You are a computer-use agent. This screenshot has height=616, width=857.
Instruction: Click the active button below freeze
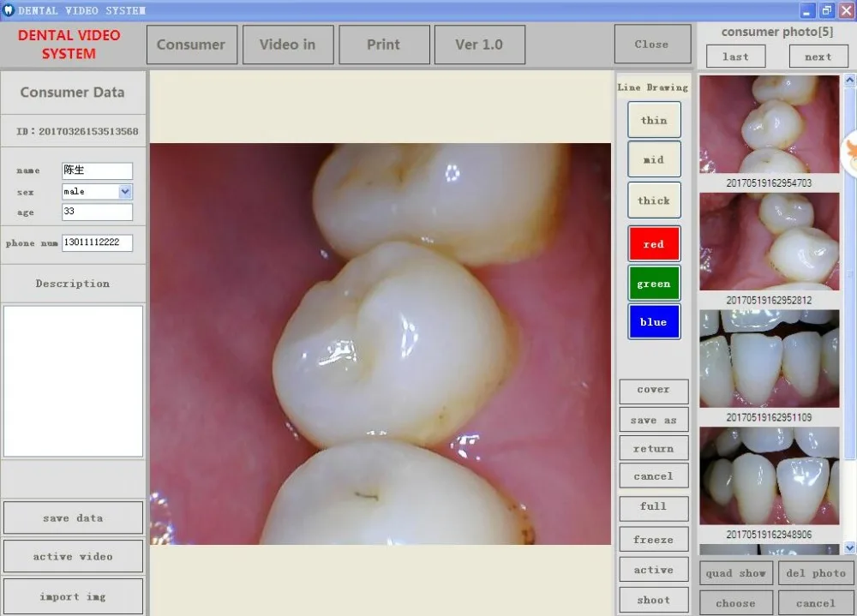pos(654,570)
